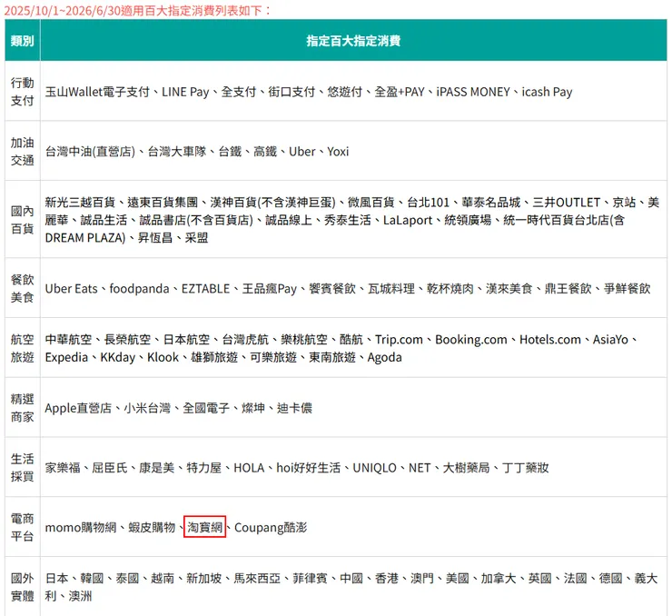Select the 加油交通 category cell
The width and height of the screenshot is (672, 616).
(x=23, y=151)
